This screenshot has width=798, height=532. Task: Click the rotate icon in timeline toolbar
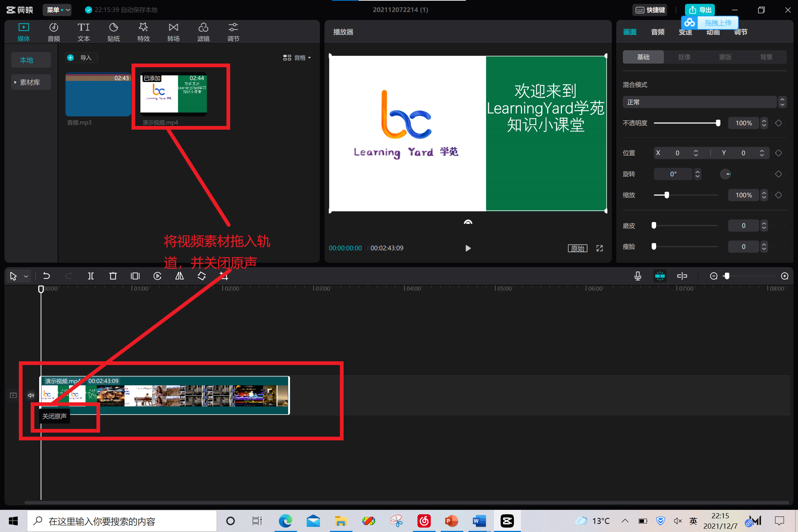click(x=202, y=276)
